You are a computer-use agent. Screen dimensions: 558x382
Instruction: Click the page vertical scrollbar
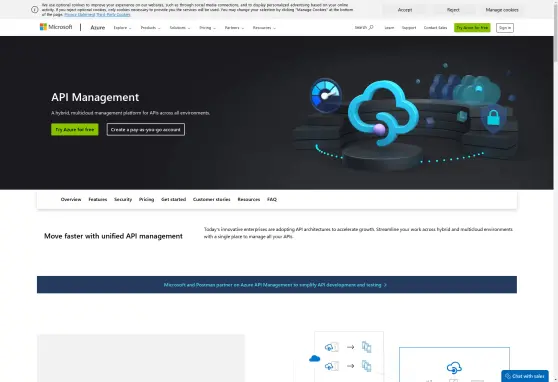tap(556, 191)
